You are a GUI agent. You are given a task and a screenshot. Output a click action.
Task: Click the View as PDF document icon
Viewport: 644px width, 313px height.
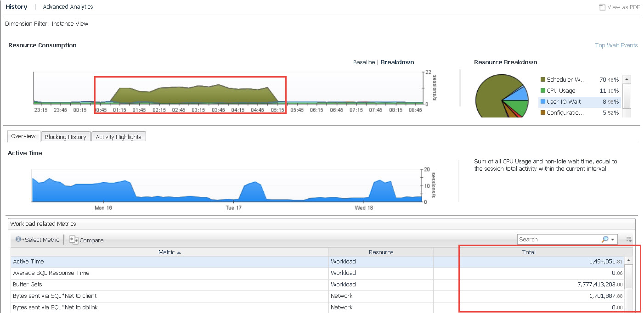click(602, 7)
